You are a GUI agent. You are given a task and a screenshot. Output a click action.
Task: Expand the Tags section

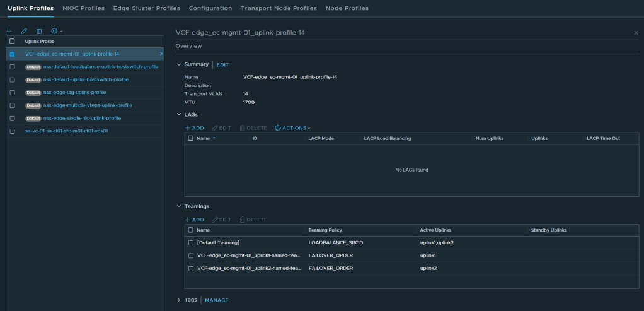coord(179,300)
